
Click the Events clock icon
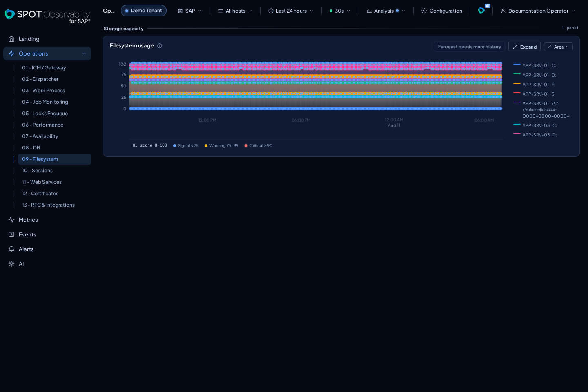click(x=11, y=234)
